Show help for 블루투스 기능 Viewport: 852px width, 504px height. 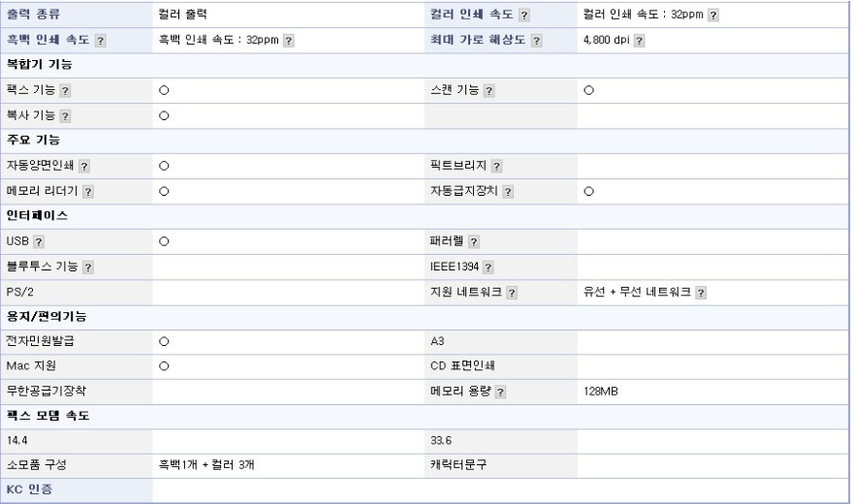[x=89, y=266]
